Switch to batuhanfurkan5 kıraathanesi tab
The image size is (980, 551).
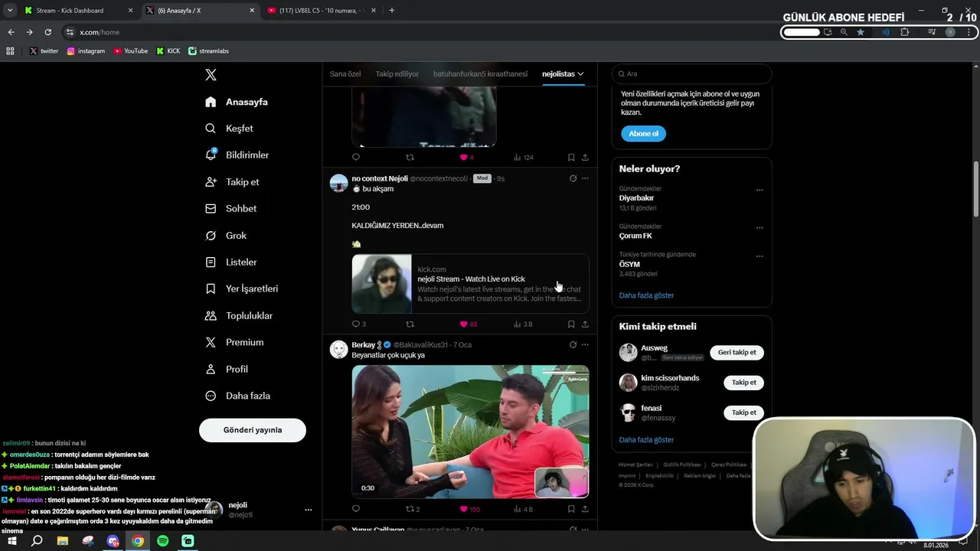coord(480,73)
